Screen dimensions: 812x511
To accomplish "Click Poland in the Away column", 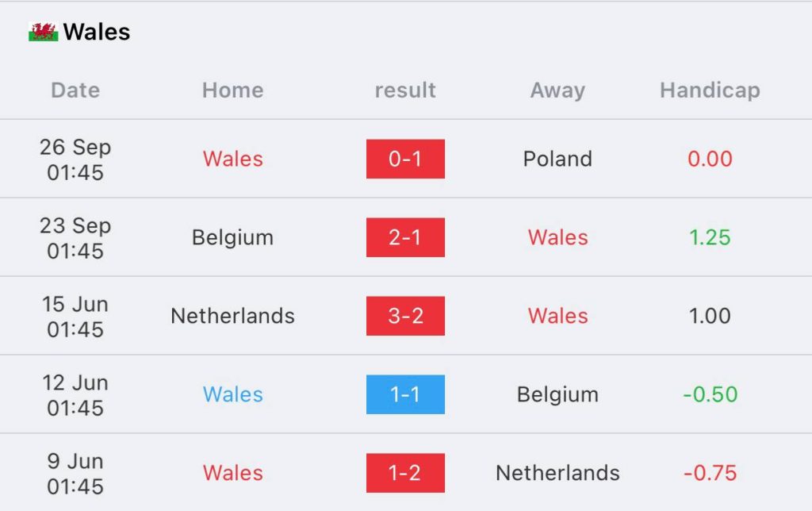I will click(557, 159).
